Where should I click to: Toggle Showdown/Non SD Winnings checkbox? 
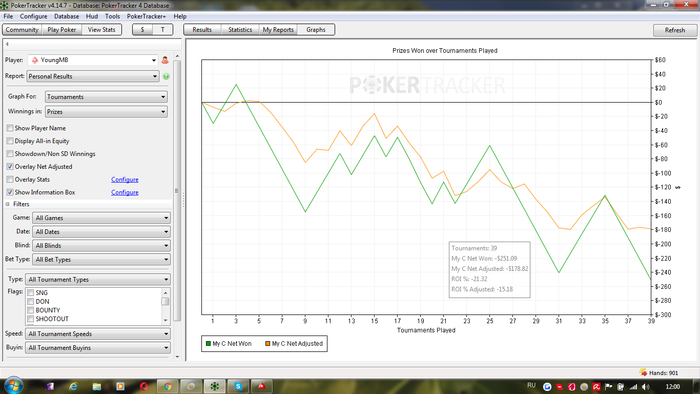click(10, 154)
